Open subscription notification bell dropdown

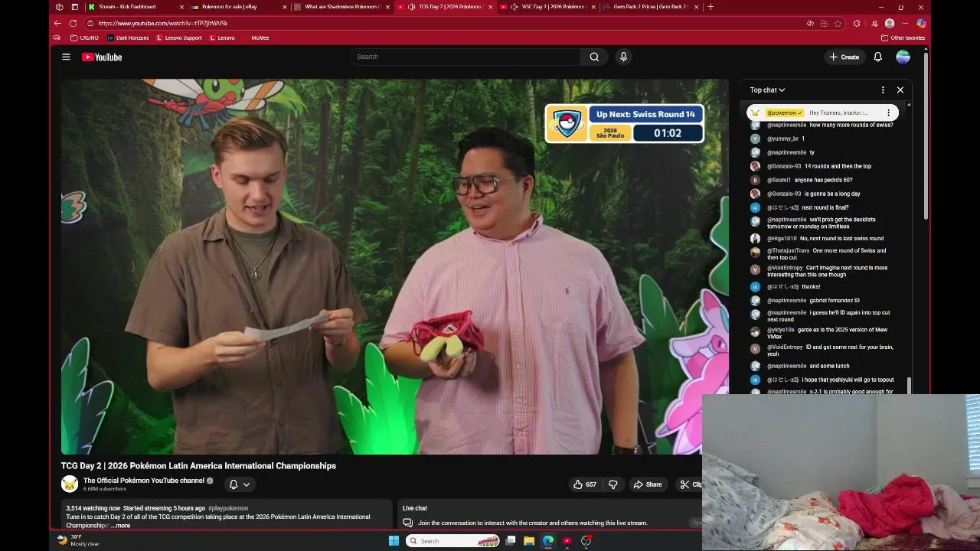coord(240,484)
